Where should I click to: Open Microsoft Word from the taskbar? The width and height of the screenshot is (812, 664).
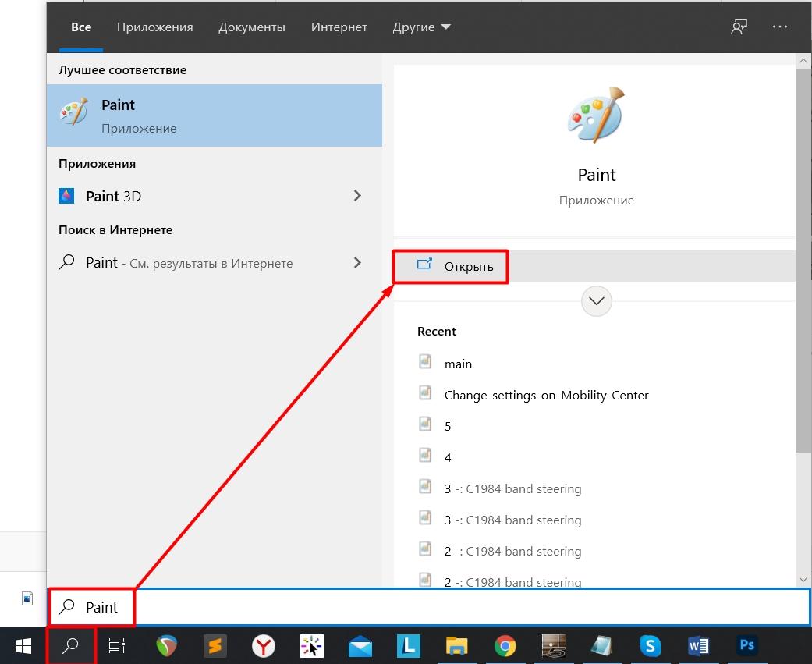tap(698, 646)
